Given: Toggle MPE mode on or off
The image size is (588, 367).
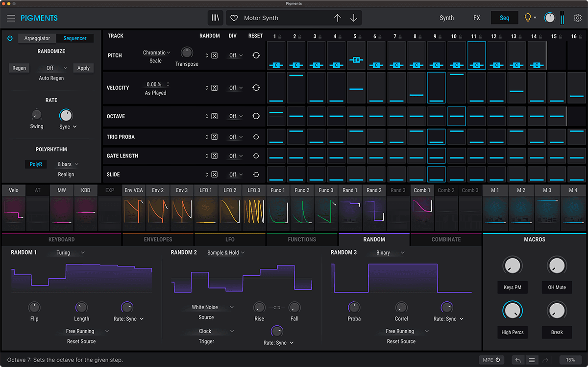Looking at the screenshot, I should pos(491,360).
